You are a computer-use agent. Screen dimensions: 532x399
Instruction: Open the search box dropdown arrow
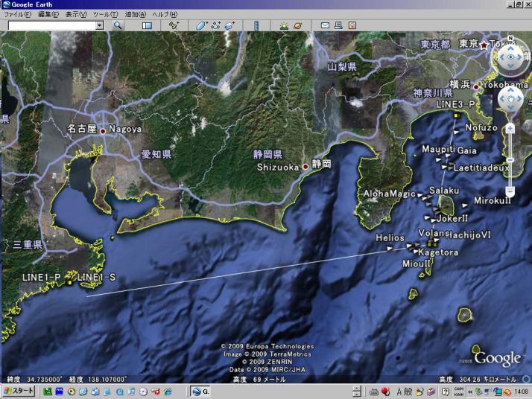pyautogui.click(x=99, y=25)
